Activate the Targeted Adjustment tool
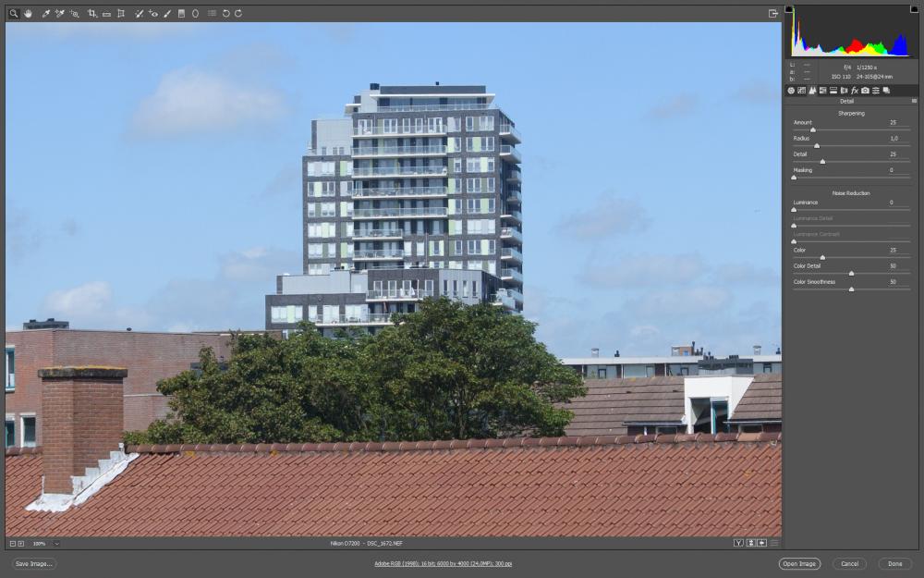 pos(75,13)
